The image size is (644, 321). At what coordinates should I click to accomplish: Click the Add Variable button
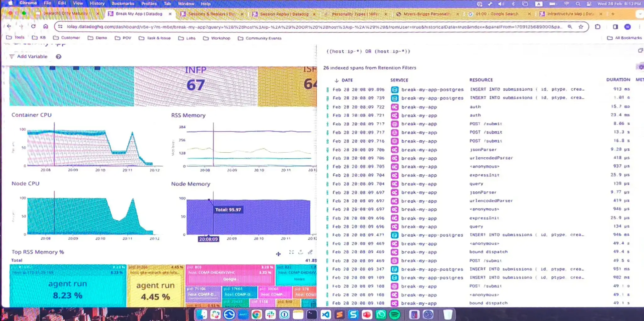pyautogui.click(x=28, y=57)
